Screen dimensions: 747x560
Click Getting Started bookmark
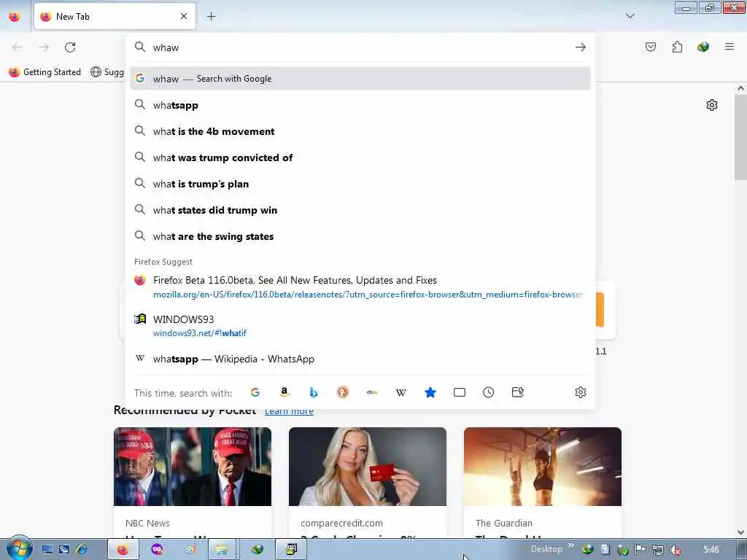45,72
